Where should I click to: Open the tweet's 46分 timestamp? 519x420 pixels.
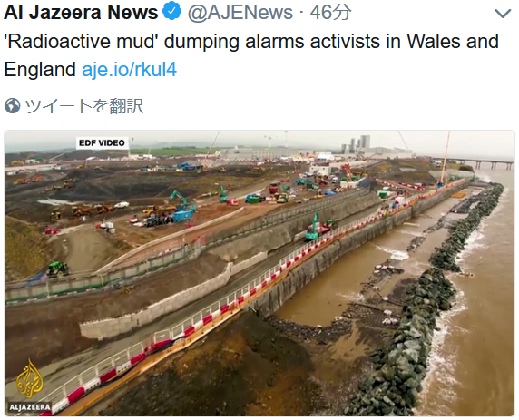(x=330, y=13)
